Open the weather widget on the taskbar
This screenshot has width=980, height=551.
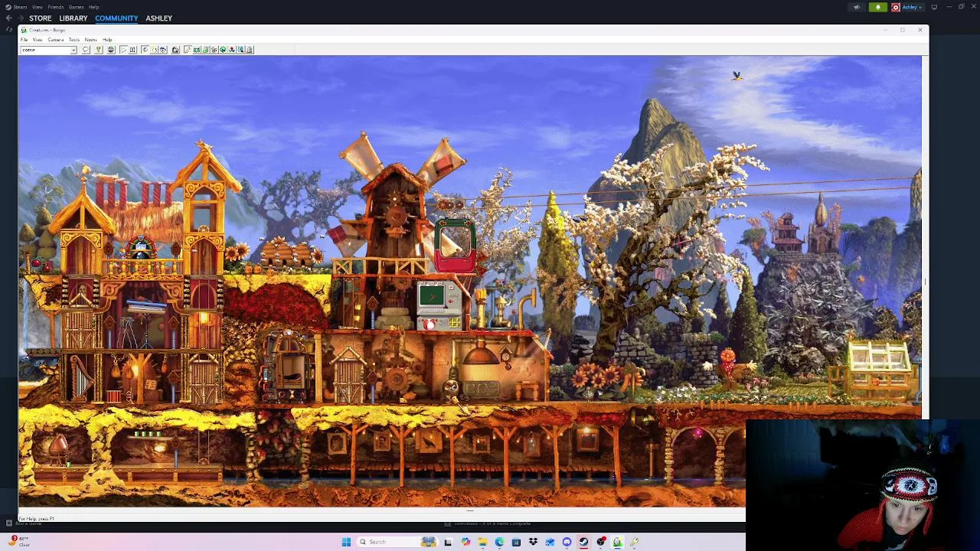pos(19,541)
